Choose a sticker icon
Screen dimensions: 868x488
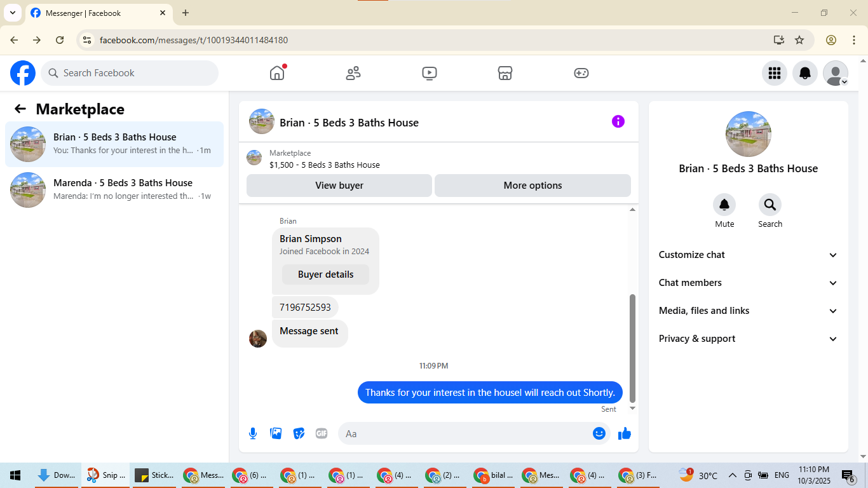pyautogui.click(x=299, y=433)
